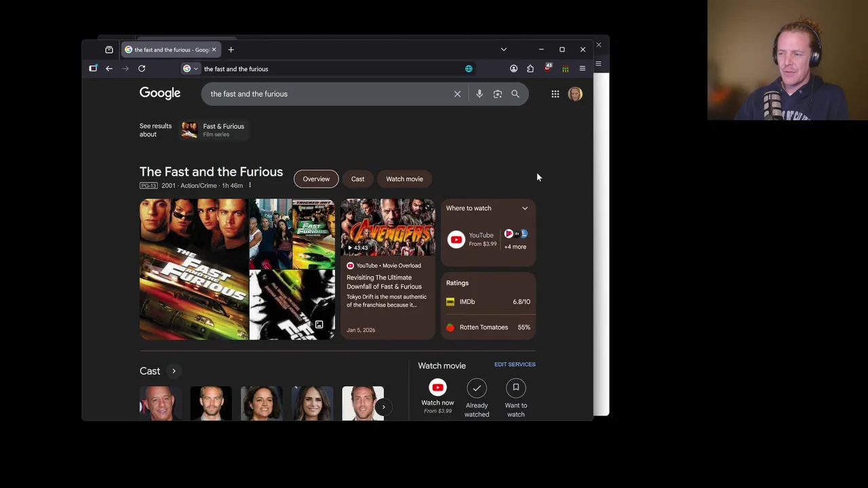The image size is (868, 488).
Task: Open the image gallery icon on the poster
Action: [x=319, y=325]
